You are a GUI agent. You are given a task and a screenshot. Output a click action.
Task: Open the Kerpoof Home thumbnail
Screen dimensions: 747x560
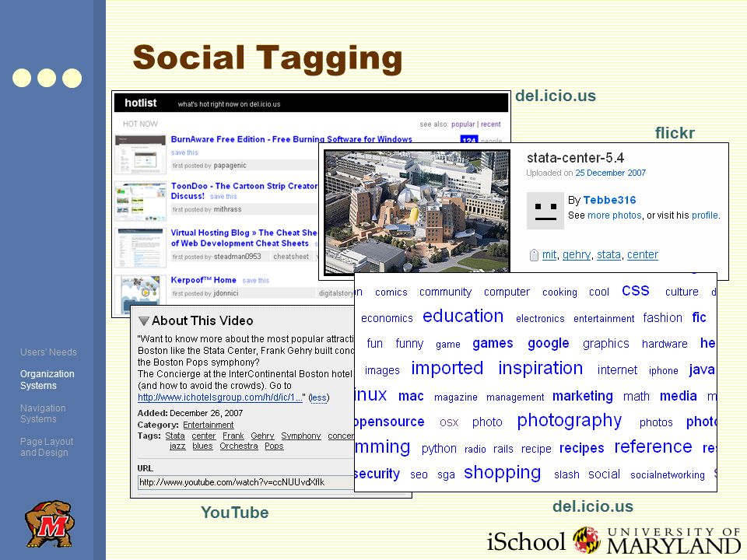coord(140,294)
